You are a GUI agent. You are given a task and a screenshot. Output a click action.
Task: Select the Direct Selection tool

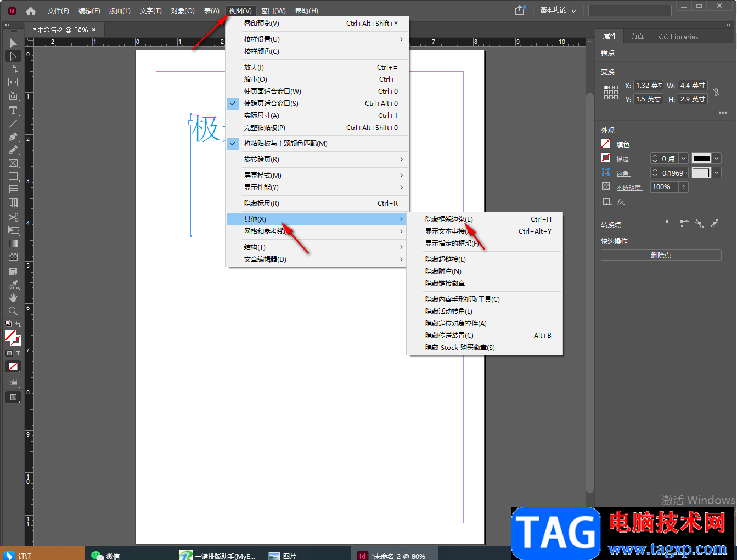pos(13,56)
